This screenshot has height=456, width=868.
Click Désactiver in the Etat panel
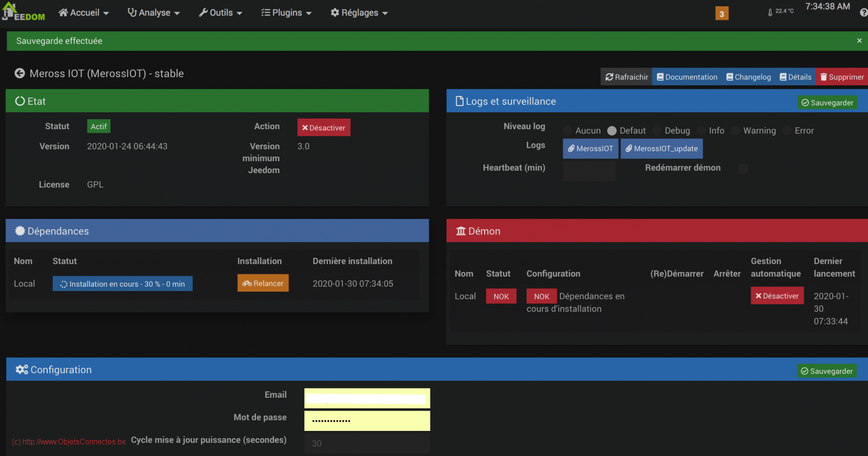[x=324, y=128]
